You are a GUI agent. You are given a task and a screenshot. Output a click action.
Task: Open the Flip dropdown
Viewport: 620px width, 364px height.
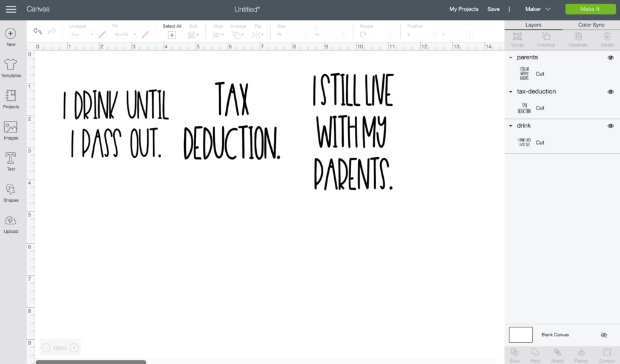coord(258,35)
